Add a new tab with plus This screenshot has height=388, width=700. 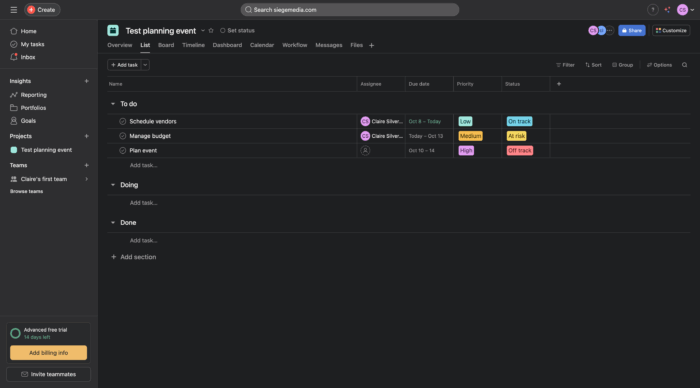click(371, 46)
